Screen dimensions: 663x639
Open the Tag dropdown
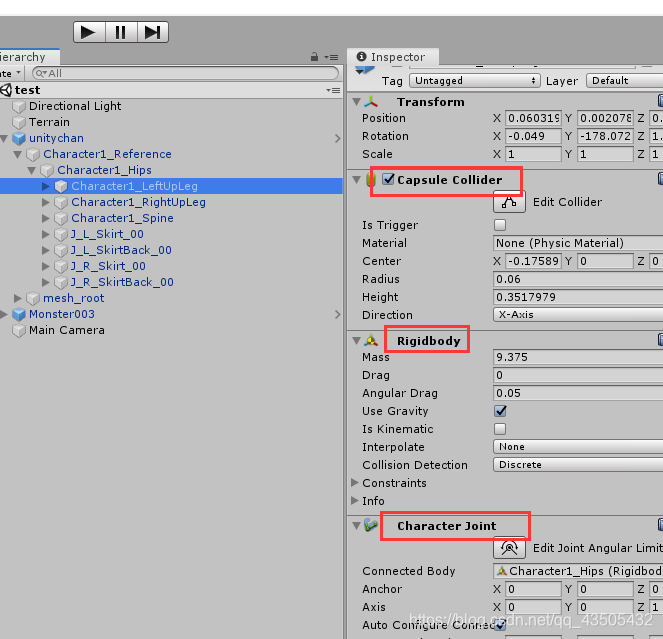coord(474,80)
